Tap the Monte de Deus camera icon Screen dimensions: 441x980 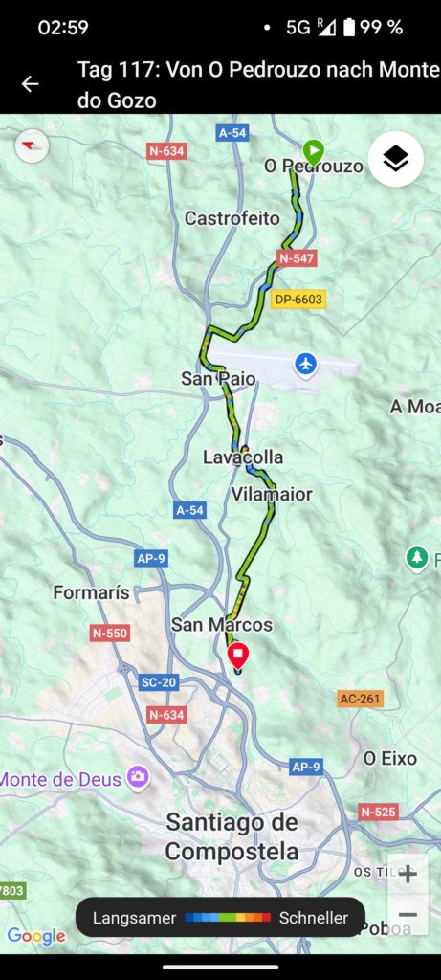point(138,776)
